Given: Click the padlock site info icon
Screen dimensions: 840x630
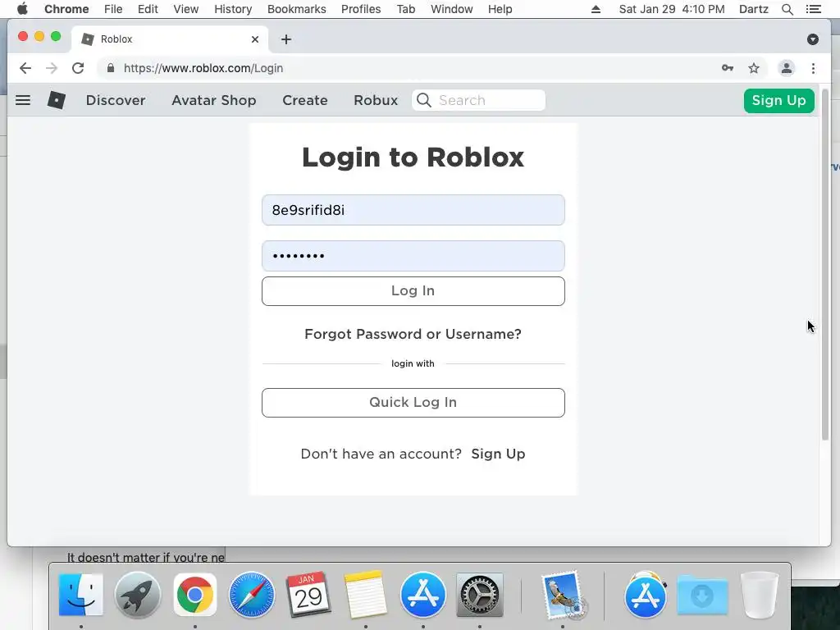Looking at the screenshot, I should [111, 68].
